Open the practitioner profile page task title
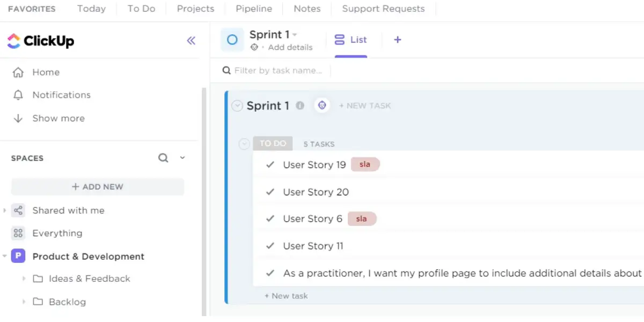The width and height of the screenshot is (644, 322). [463, 273]
